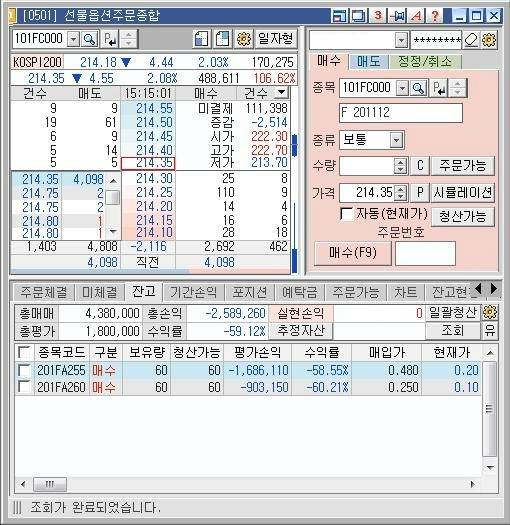Click the 주문가능 button next to quantity
The image size is (510, 525).
point(463,165)
